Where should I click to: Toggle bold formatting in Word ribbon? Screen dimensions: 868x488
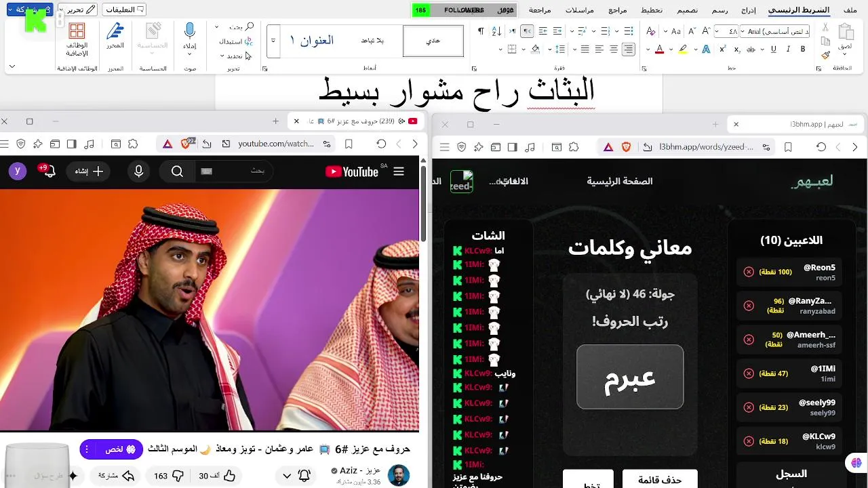pyautogui.click(x=803, y=49)
